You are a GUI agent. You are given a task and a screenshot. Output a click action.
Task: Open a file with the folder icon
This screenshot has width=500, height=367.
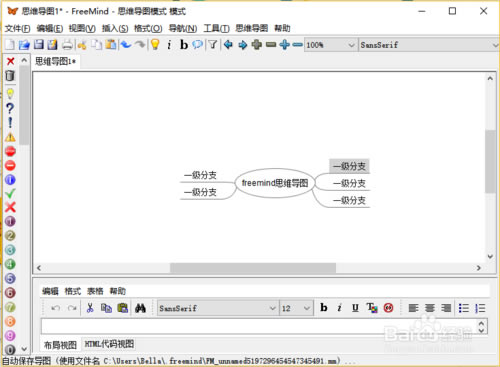tap(24, 45)
